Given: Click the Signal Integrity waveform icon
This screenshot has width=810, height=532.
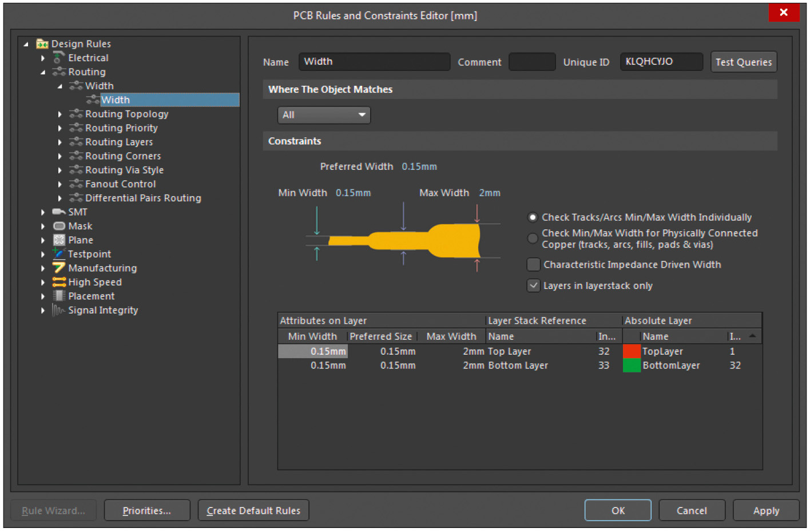Looking at the screenshot, I should pyautogui.click(x=58, y=310).
